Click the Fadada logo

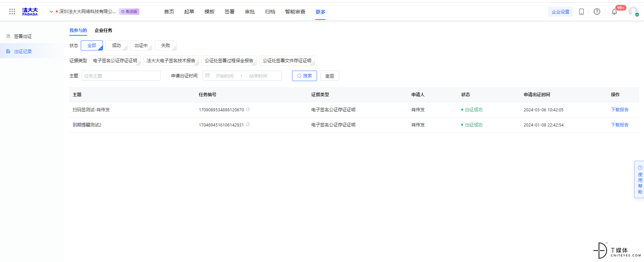pos(30,12)
